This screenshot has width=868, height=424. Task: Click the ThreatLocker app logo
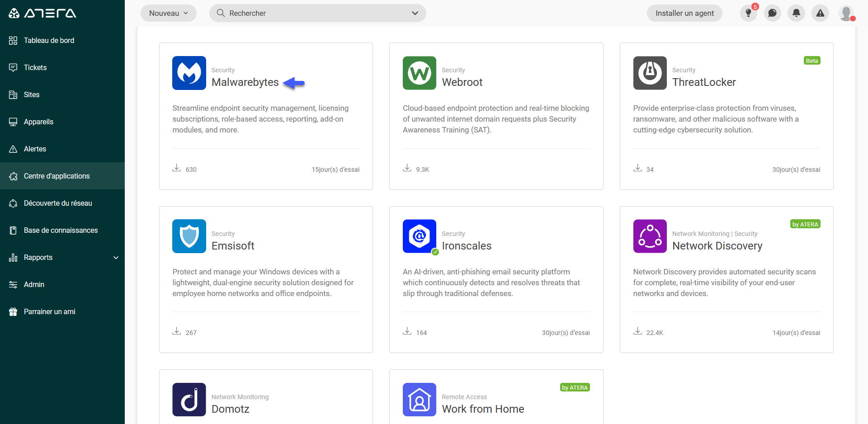(650, 73)
